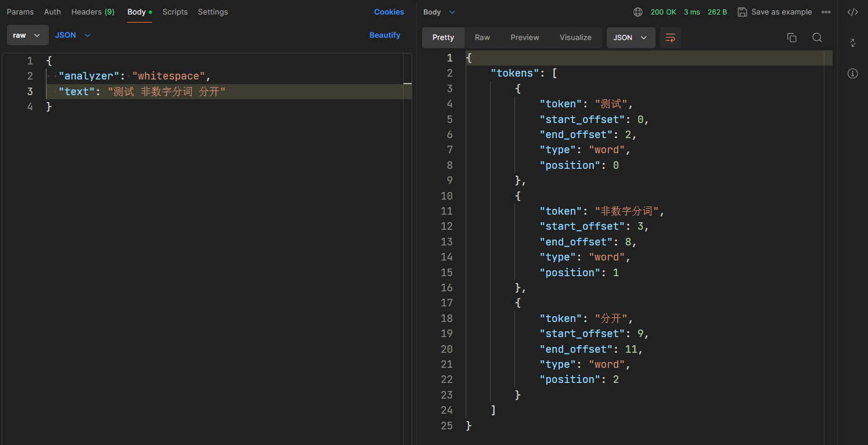868x445 pixels.
Task: Click the search response magnifier icon
Action: 817,37
